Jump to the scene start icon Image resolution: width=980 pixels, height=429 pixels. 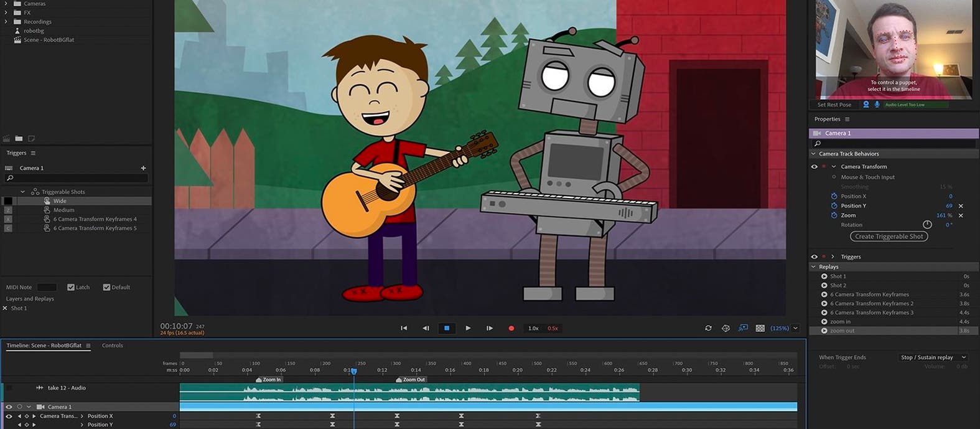(x=404, y=328)
